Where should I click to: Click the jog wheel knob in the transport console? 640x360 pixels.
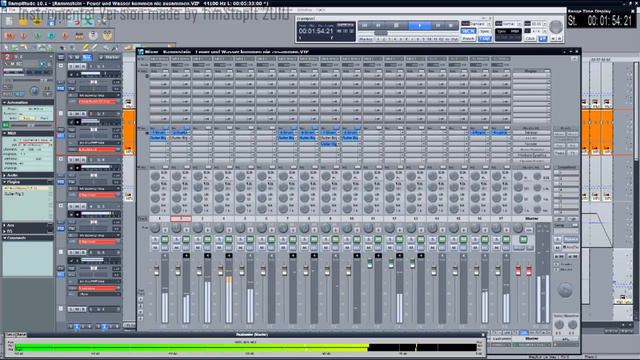[555, 27]
